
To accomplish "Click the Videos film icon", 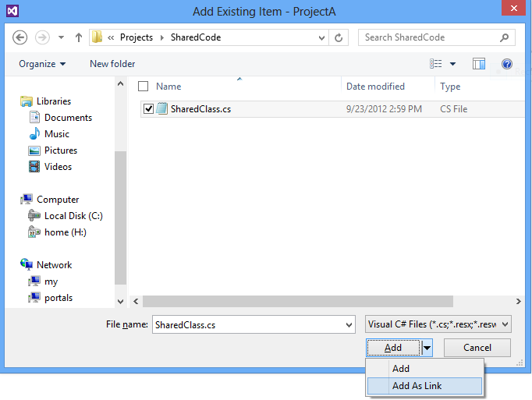I will tap(34, 166).
